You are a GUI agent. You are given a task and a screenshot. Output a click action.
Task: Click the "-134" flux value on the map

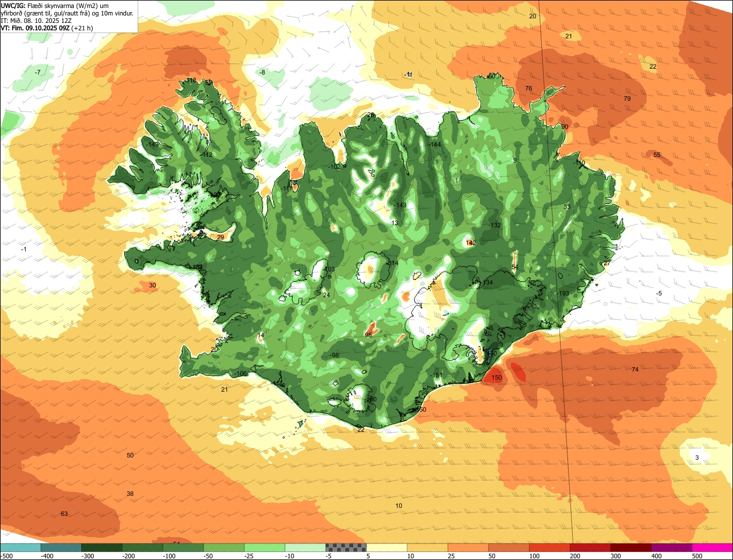click(x=487, y=283)
